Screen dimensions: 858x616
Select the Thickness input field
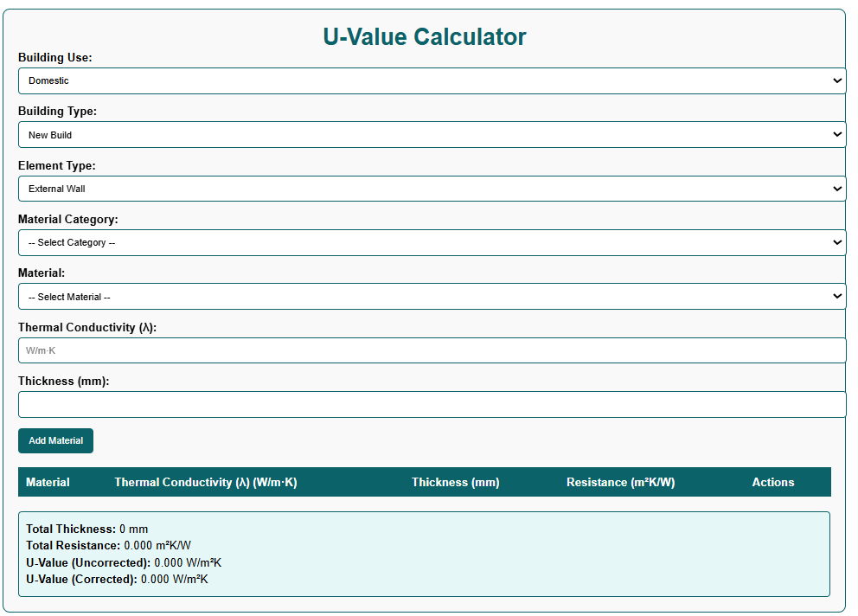coord(429,404)
